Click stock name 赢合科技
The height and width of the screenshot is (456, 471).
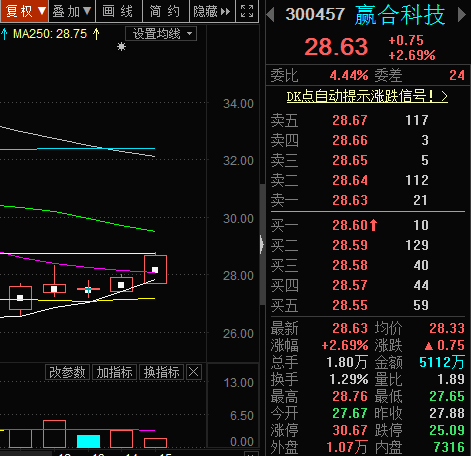(400, 15)
